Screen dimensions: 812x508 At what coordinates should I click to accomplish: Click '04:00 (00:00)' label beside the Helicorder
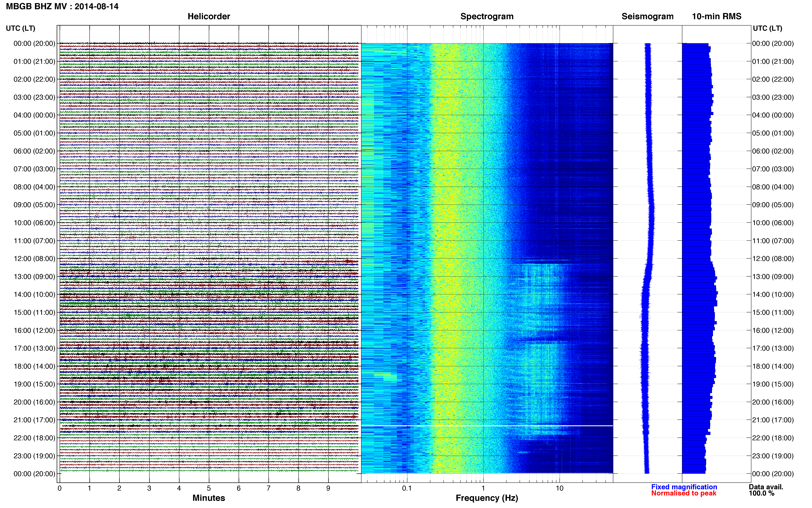pyautogui.click(x=34, y=115)
